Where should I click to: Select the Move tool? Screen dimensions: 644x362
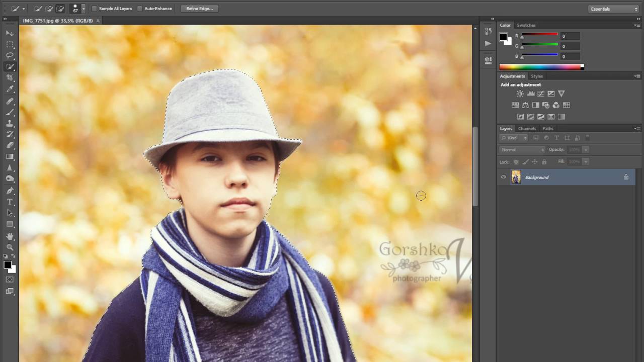pyautogui.click(x=10, y=33)
